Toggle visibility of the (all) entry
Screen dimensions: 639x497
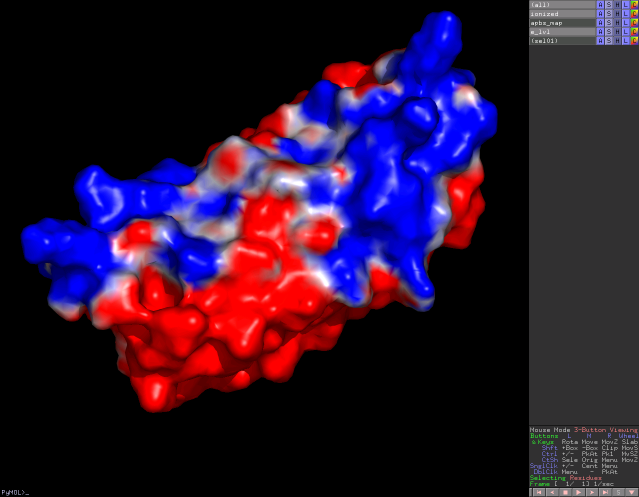[x=562, y=4]
